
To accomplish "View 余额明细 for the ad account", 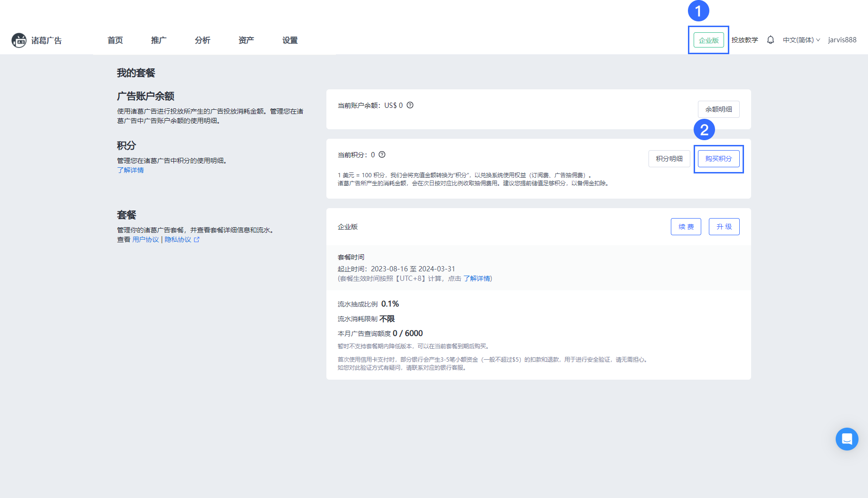I will pos(718,109).
